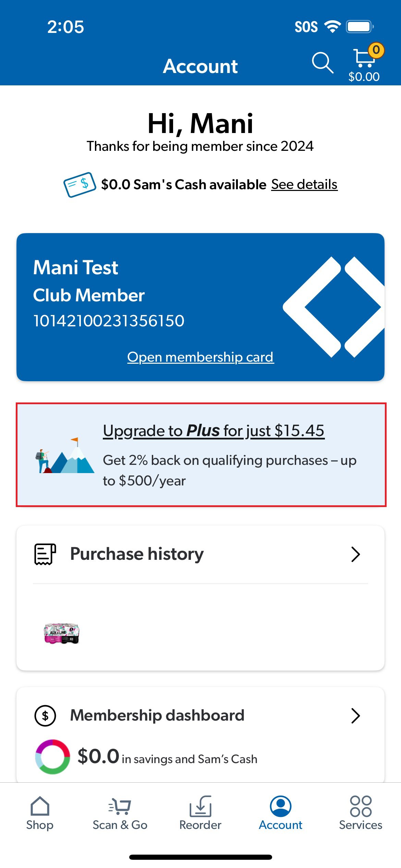This screenshot has height=868, width=401.
Task: Tap the Purchase history heading
Action: point(137,554)
